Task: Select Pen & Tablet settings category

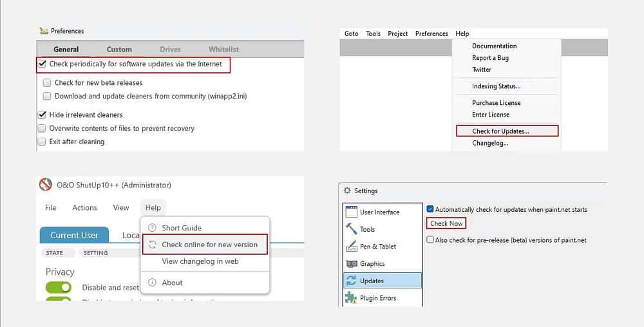Action: (383, 246)
